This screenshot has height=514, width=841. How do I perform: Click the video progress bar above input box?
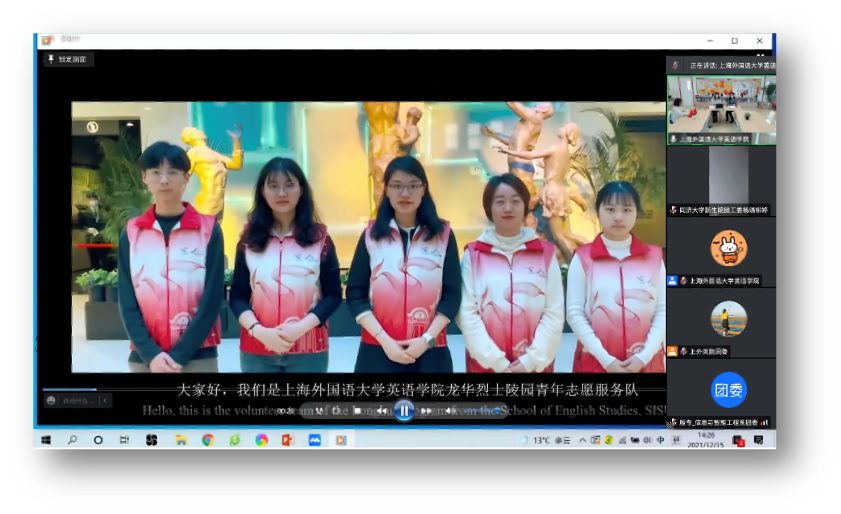[70, 390]
